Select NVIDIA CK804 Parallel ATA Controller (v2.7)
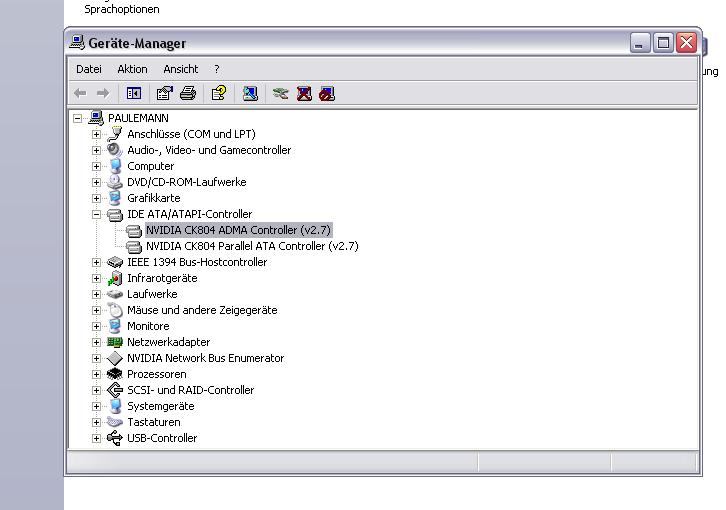Viewport: 726px width, 510px height. [x=252, y=246]
